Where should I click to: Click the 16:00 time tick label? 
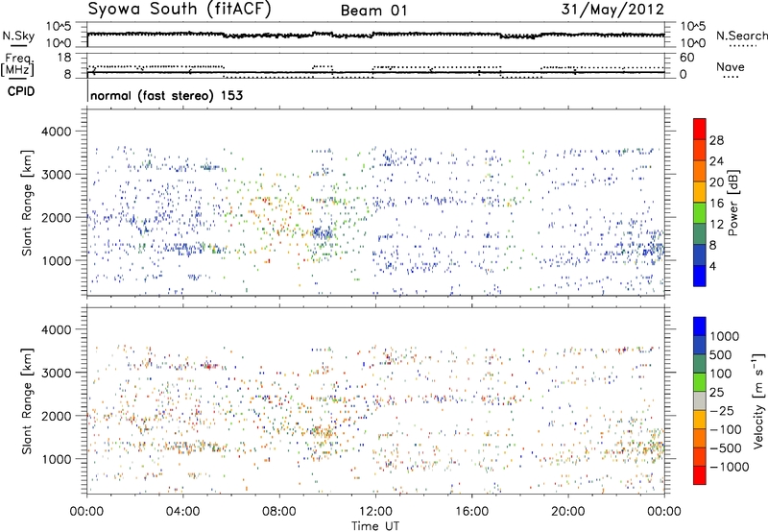click(x=471, y=512)
